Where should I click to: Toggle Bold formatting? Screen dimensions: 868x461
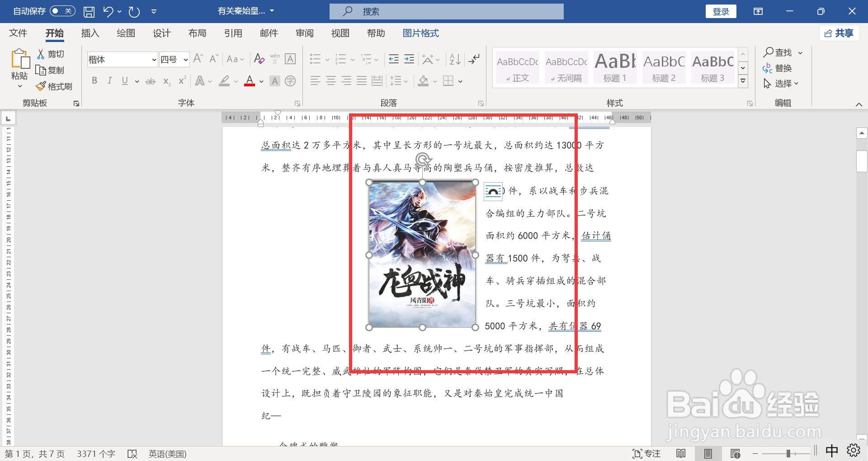tap(94, 81)
